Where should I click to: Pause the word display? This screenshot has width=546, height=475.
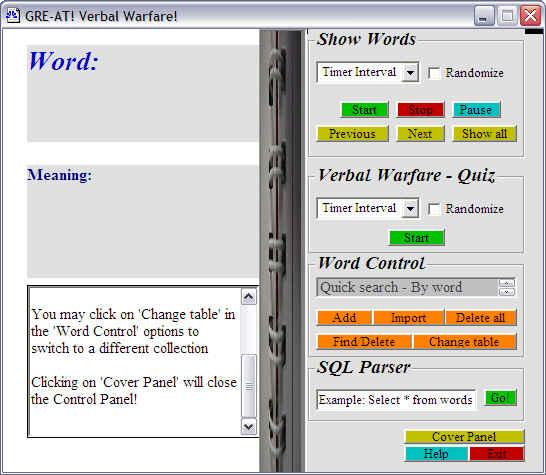point(476,110)
